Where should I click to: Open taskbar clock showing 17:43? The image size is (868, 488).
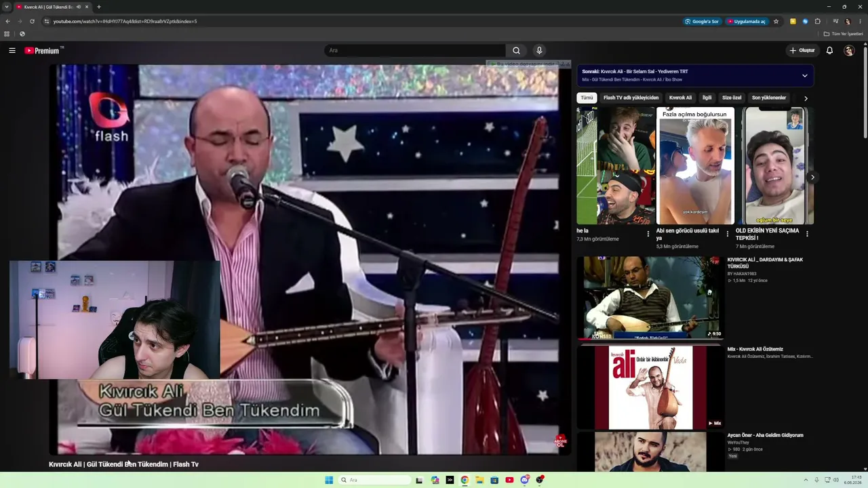tap(852, 480)
